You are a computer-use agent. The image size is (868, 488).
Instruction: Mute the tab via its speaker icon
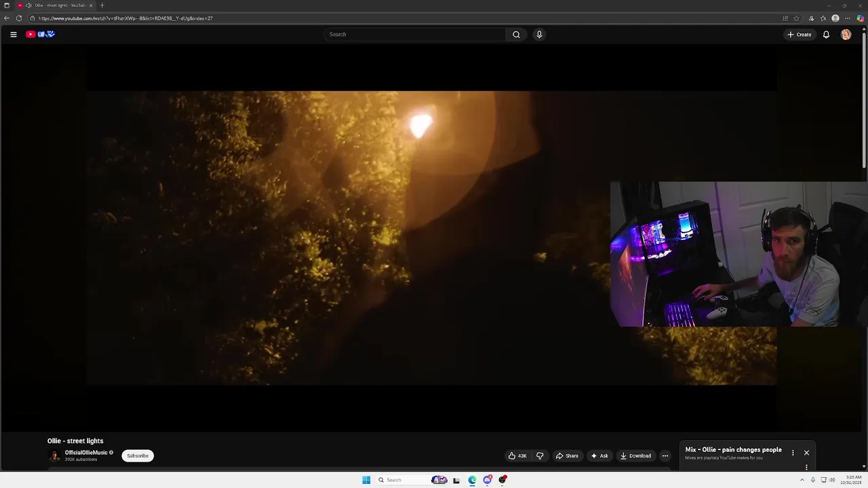[x=28, y=5]
